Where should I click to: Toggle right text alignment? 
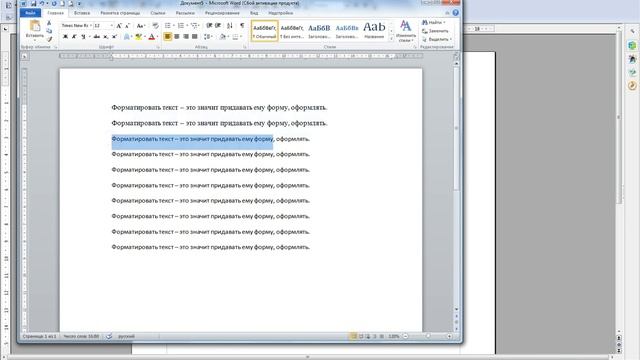tap(186, 37)
